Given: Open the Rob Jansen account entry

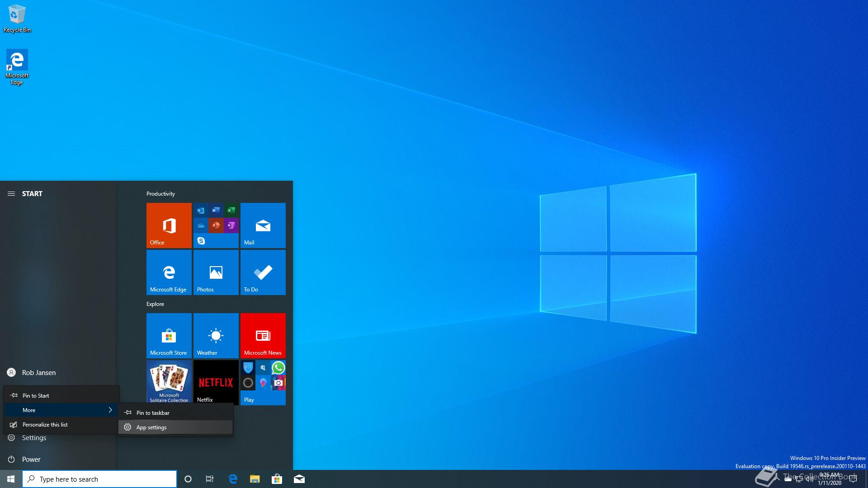Looking at the screenshot, I should [58, 372].
